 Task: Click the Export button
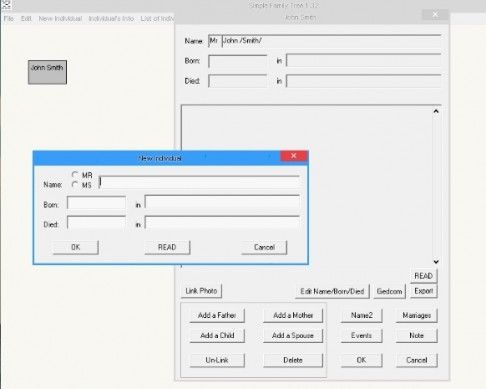[x=424, y=291]
